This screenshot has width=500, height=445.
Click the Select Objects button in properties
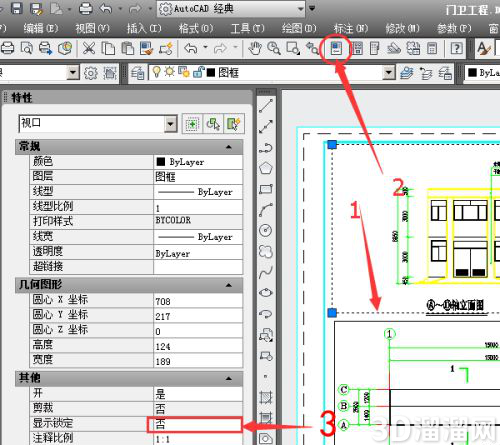click(213, 124)
